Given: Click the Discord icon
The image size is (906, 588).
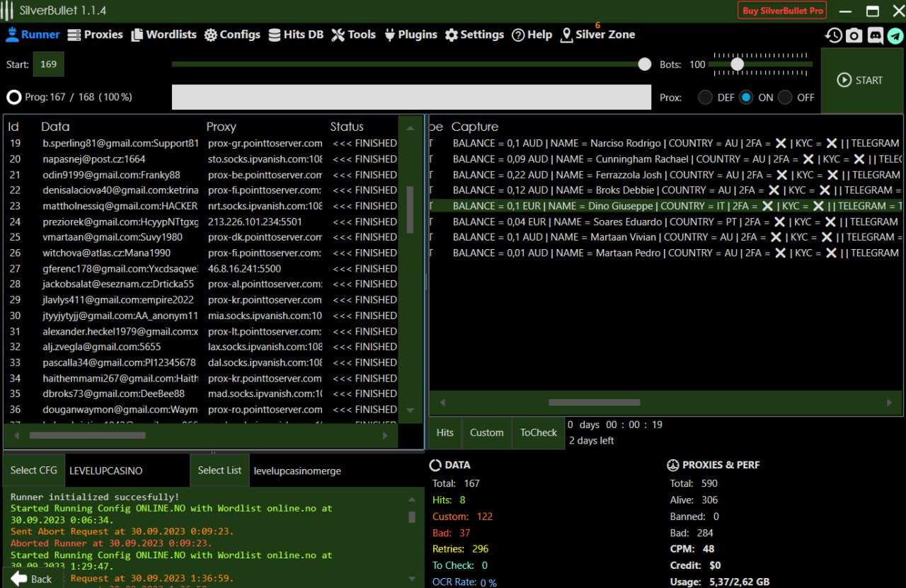Looking at the screenshot, I should pyautogui.click(x=875, y=35).
